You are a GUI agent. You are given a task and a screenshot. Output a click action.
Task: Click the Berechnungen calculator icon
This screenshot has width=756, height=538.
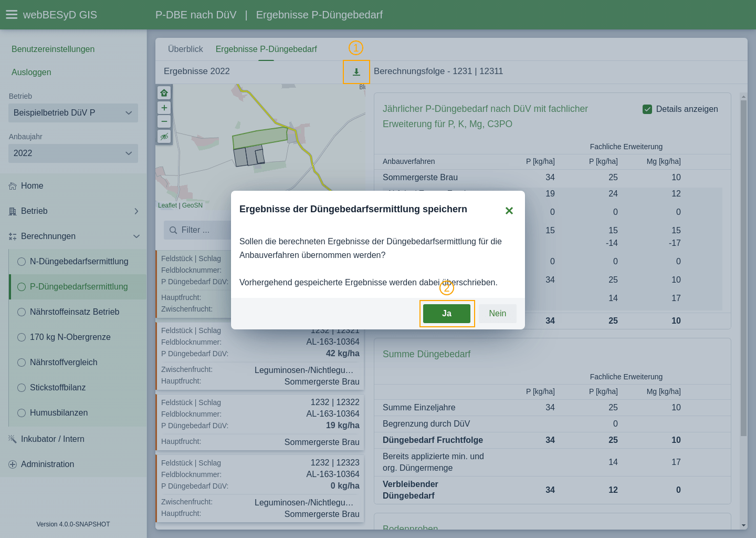pos(13,236)
